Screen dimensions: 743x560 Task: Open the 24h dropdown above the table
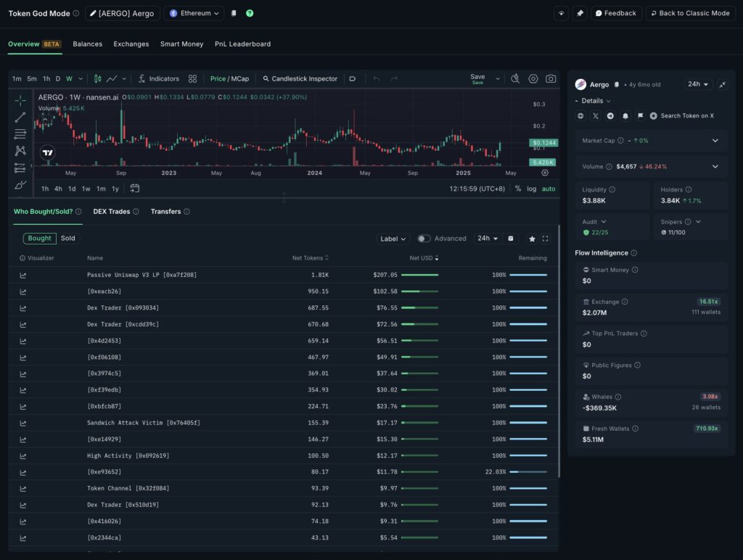tap(488, 239)
